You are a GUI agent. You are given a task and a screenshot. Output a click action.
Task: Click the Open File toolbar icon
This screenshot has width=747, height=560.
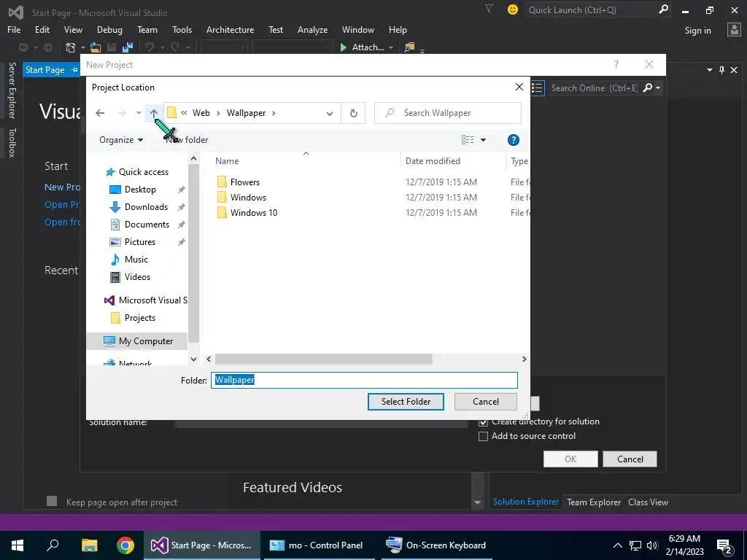click(x=96, y=47)
